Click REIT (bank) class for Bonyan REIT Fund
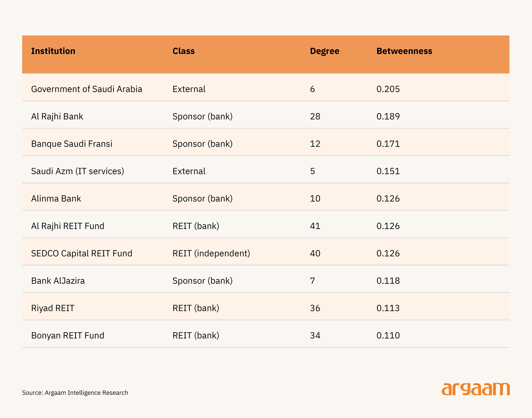 pos(196,336)
